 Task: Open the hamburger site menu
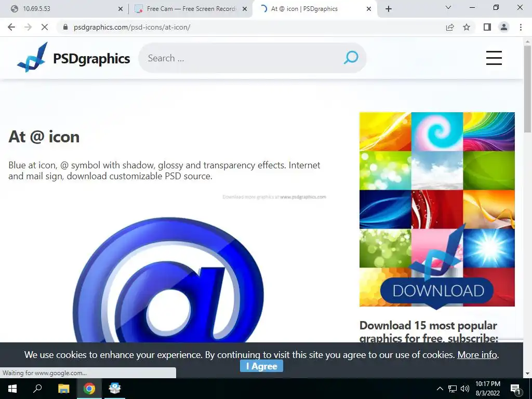point(494,58)
